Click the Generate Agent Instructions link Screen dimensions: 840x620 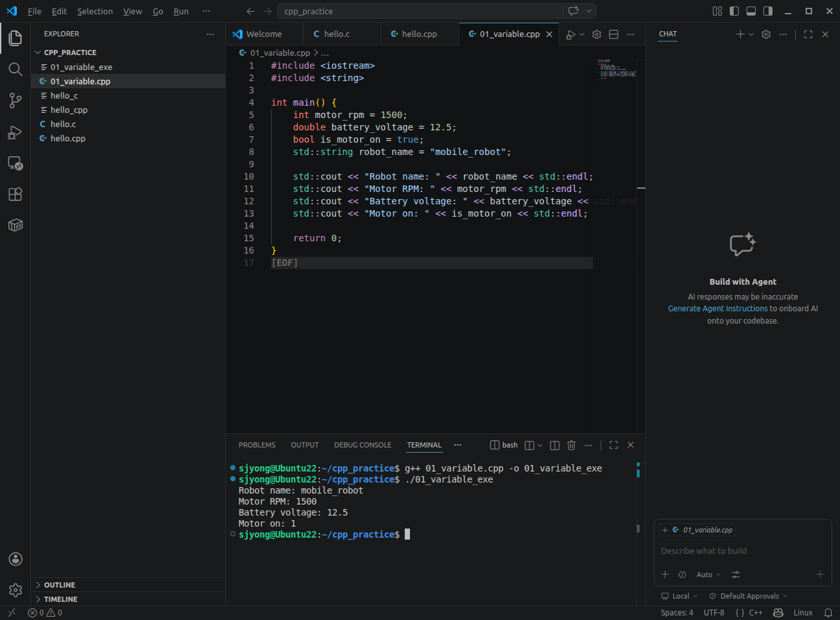[717, 309]
